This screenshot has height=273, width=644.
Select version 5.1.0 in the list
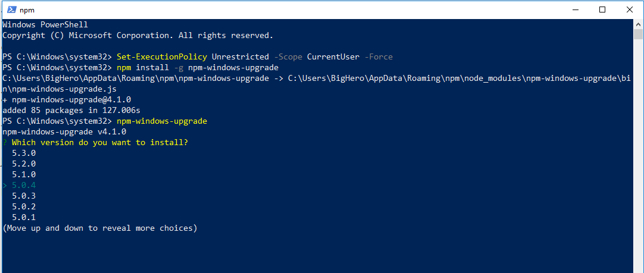24,174
